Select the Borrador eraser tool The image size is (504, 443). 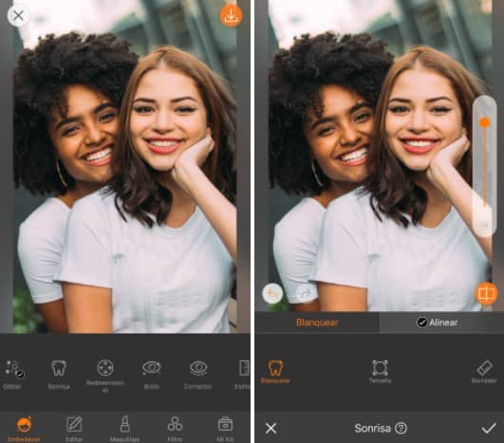coord(484,372)
